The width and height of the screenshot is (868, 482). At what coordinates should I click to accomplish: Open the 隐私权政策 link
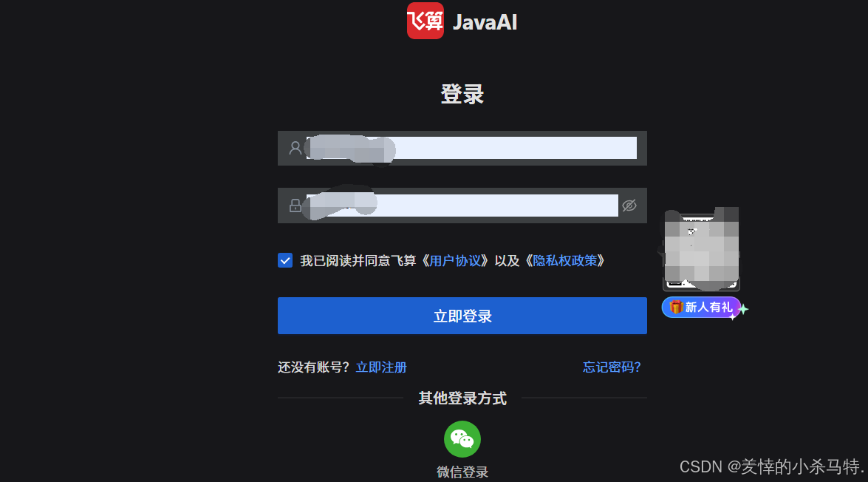[564, 261]
